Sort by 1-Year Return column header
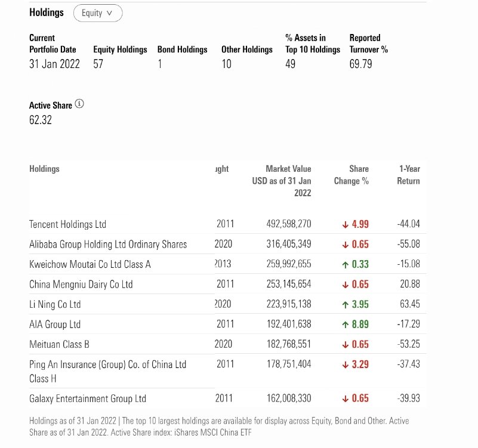This screenshot has height=448, width=478. [x=409, y=175]
